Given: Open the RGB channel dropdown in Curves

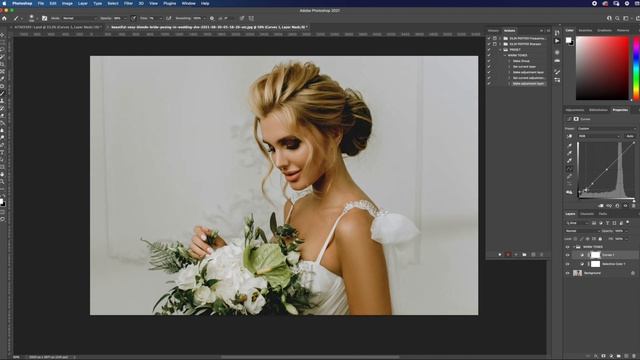Looking at the screenshot, I should click(x=599, y=136).
